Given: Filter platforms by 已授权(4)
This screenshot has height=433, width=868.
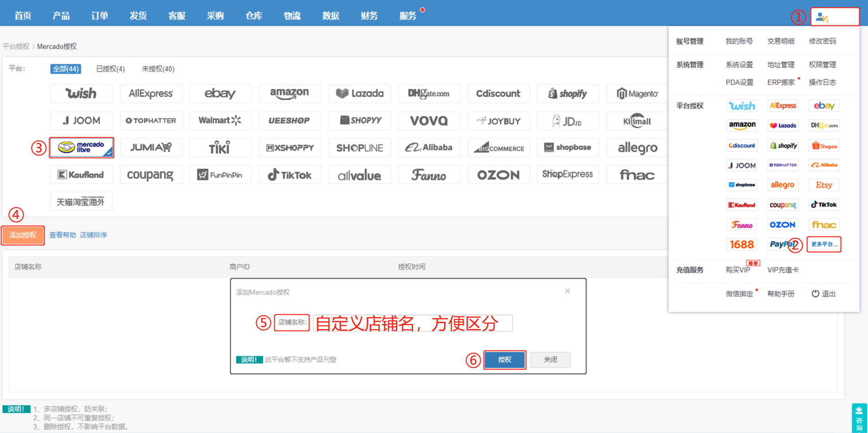Looking at the screenshot, I should click(110, 69).
